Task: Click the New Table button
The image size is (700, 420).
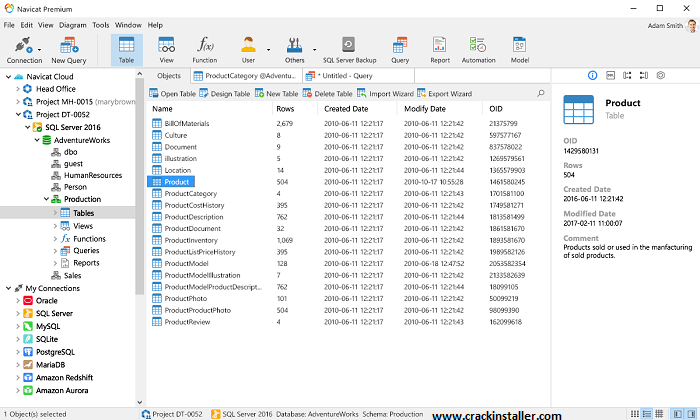Action: (276, 93)
